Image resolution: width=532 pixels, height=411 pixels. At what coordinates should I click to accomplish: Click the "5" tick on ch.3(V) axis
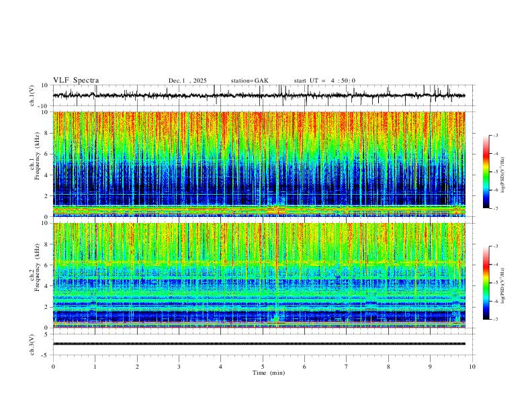pos(46,334)
